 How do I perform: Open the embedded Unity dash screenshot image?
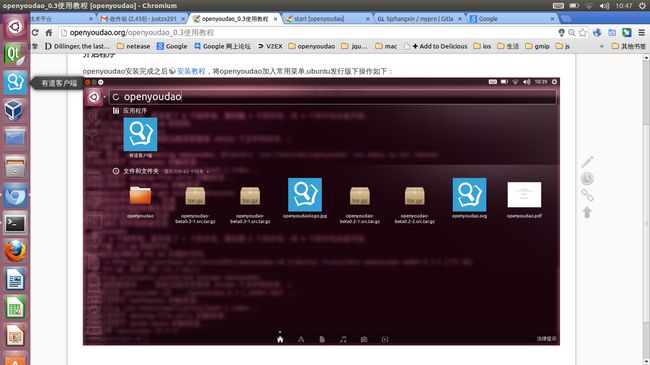click(x=321, y=212)
